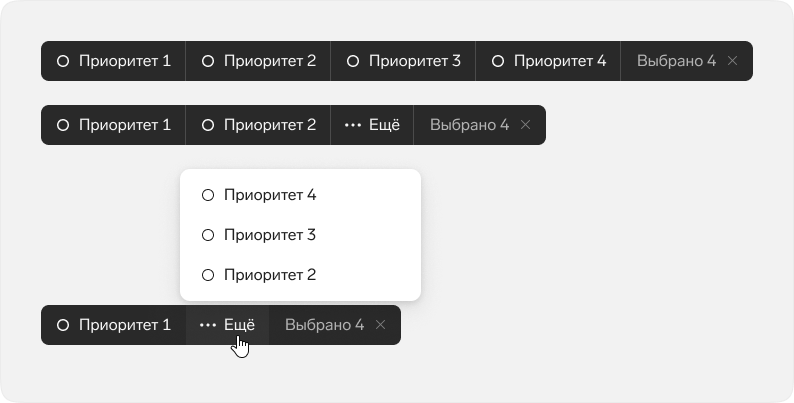Click the X icon in the top bar's Выбрано 4
Screen dimensions: 794x403
pyautogui.click(x=732, y=61)
